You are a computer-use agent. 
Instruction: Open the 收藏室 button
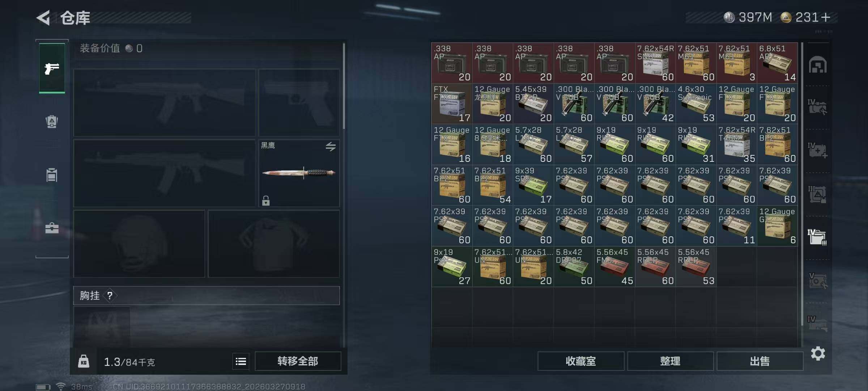(x=581, y=361)
